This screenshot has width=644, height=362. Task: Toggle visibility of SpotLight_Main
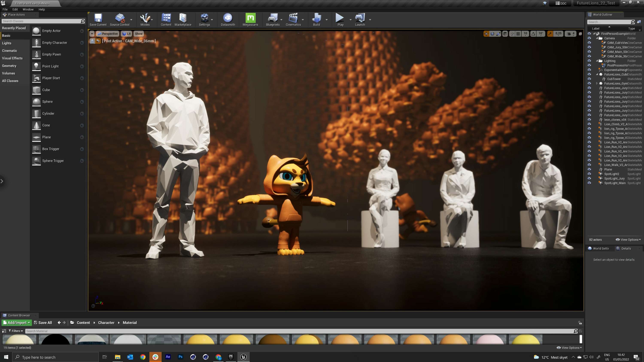589,183
